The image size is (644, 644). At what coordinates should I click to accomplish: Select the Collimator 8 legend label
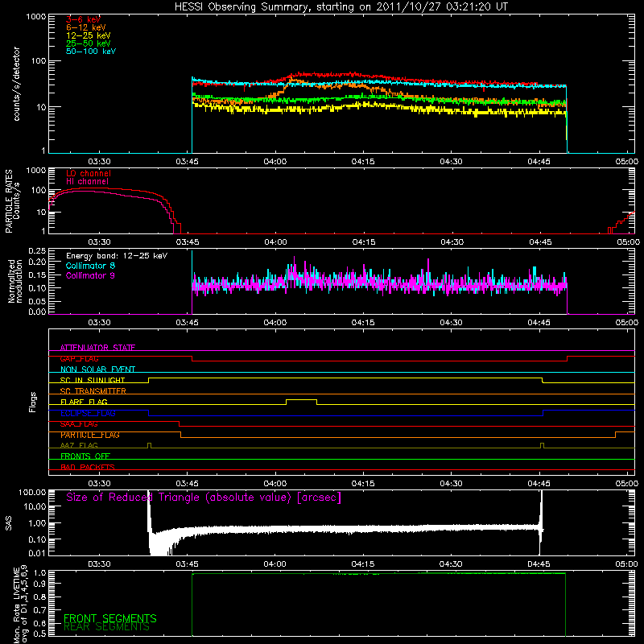90,266
